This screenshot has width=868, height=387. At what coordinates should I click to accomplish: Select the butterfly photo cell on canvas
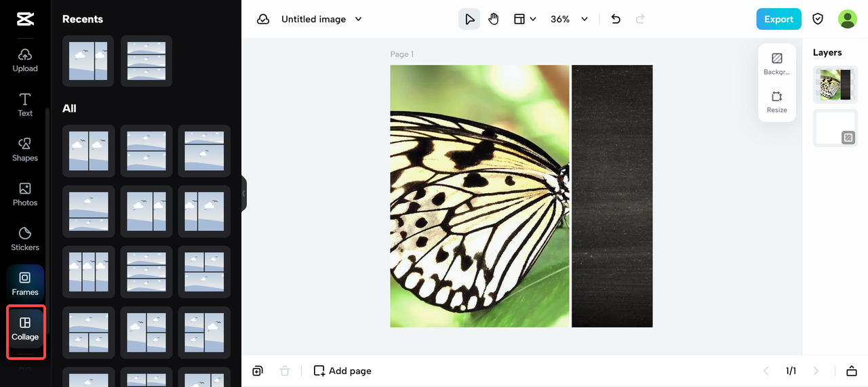tap(479, 196)
